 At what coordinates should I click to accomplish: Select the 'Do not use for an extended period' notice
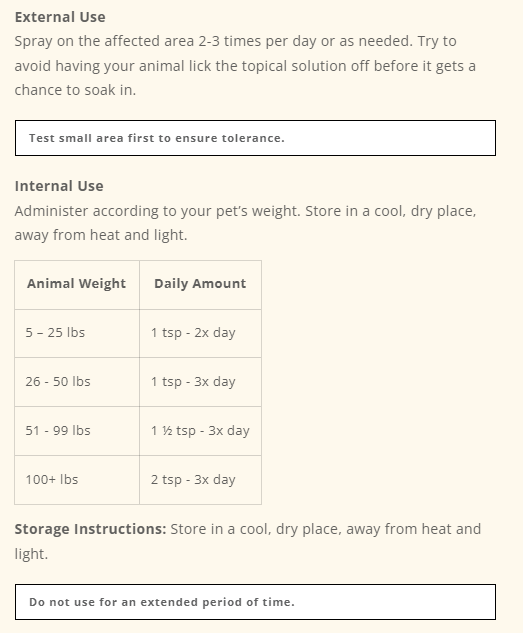pos(255,602)
